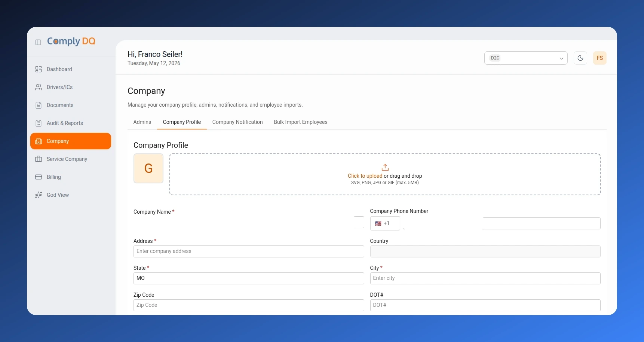Click the Address input field
This screenshot has width=644, height=342.
[249, 251]
